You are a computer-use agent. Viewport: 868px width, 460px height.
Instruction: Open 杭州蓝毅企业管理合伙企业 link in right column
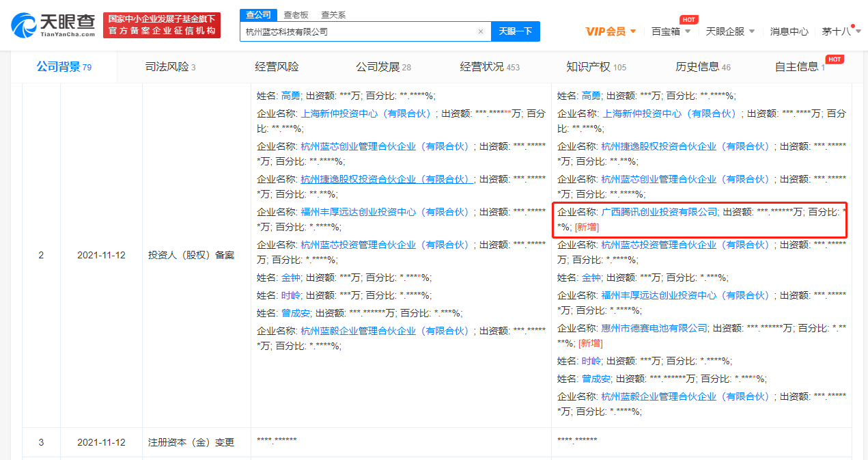pyautogui.click(x=687, y=396)
